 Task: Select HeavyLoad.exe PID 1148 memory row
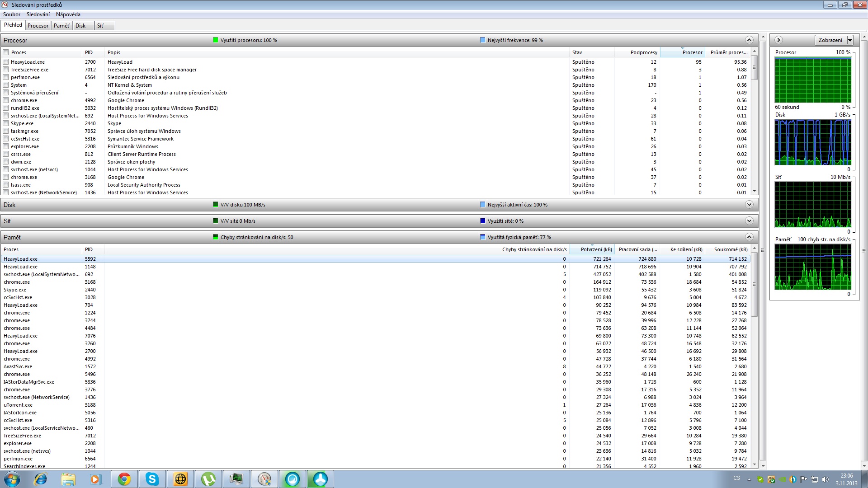click(x=375, y=267)
